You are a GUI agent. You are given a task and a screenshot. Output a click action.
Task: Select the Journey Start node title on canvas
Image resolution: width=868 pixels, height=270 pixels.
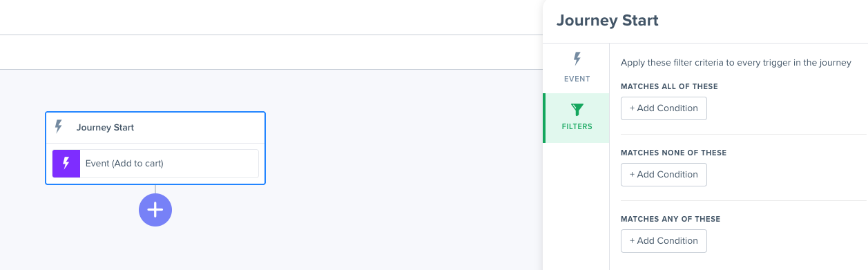point(105,128)
